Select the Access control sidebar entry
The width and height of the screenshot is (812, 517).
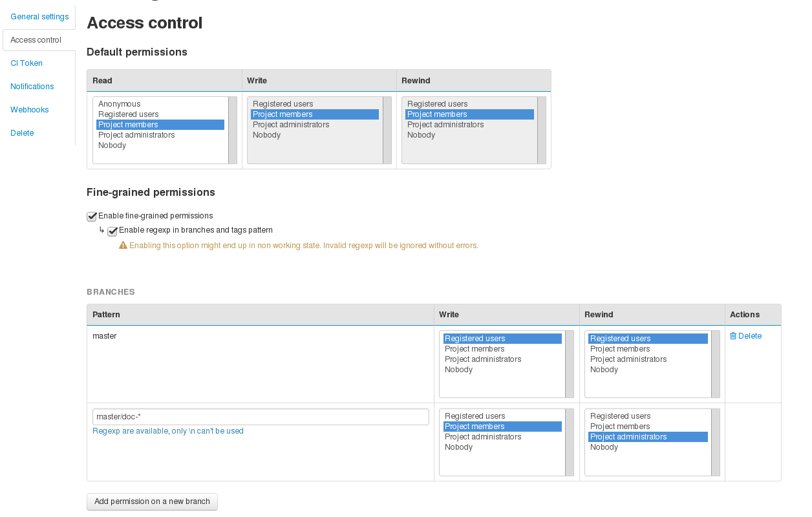coord(36,39)
